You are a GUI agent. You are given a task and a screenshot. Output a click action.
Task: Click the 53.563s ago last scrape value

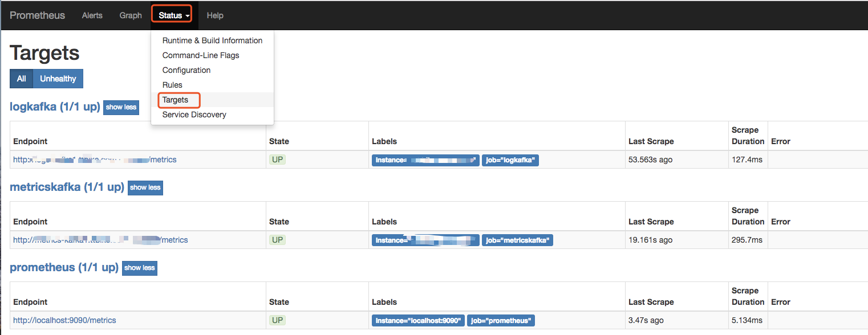650,160
